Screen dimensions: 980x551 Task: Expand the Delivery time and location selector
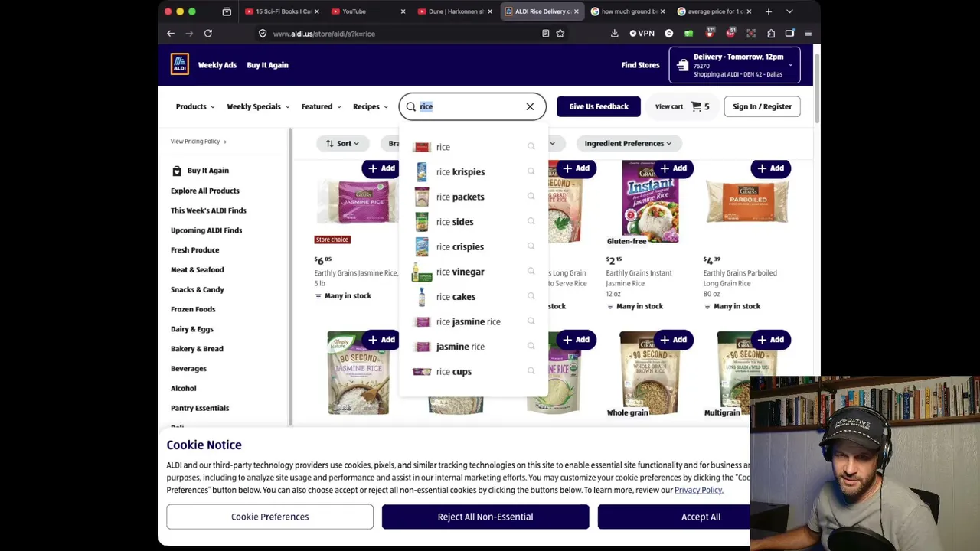[x=735, y=65]
